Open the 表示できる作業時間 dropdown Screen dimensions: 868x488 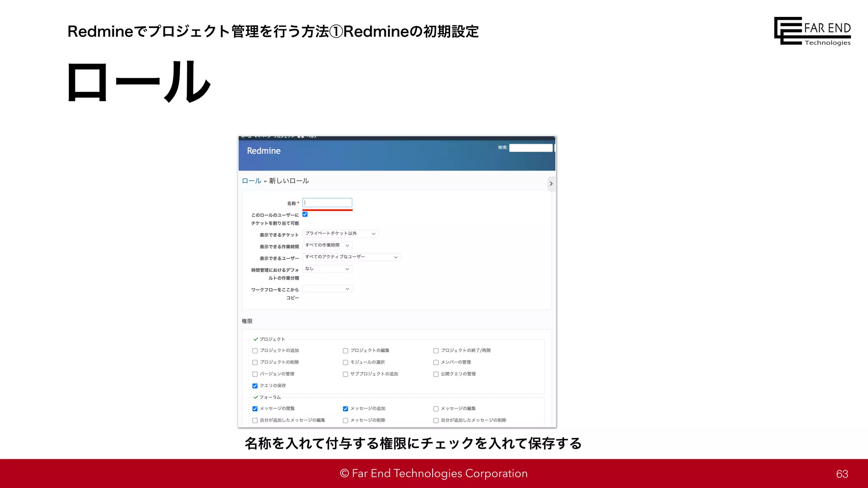(327, 245)
